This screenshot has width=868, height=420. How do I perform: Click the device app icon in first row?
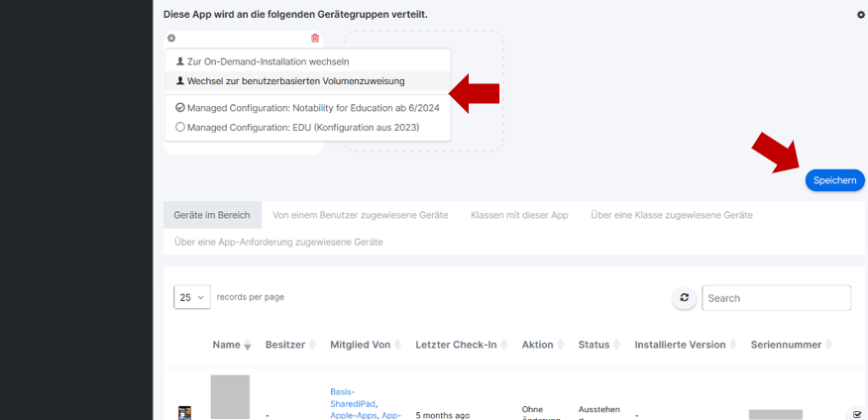coord(184,412)
